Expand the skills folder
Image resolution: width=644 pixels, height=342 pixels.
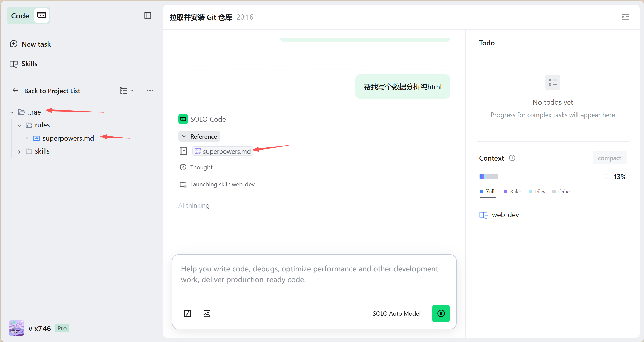19,151
